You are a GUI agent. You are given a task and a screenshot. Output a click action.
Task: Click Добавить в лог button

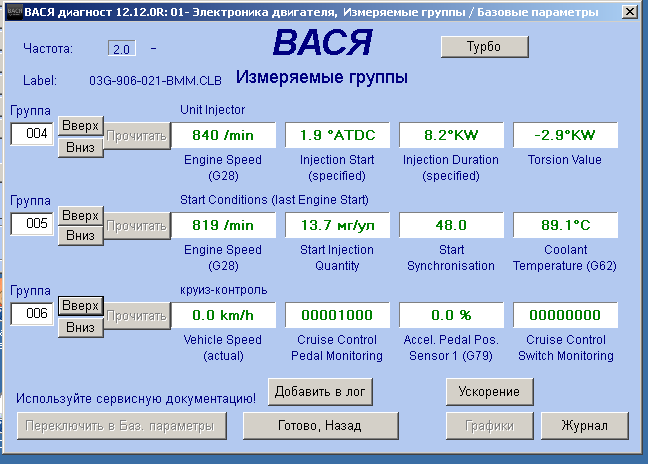tap(320, 391)
